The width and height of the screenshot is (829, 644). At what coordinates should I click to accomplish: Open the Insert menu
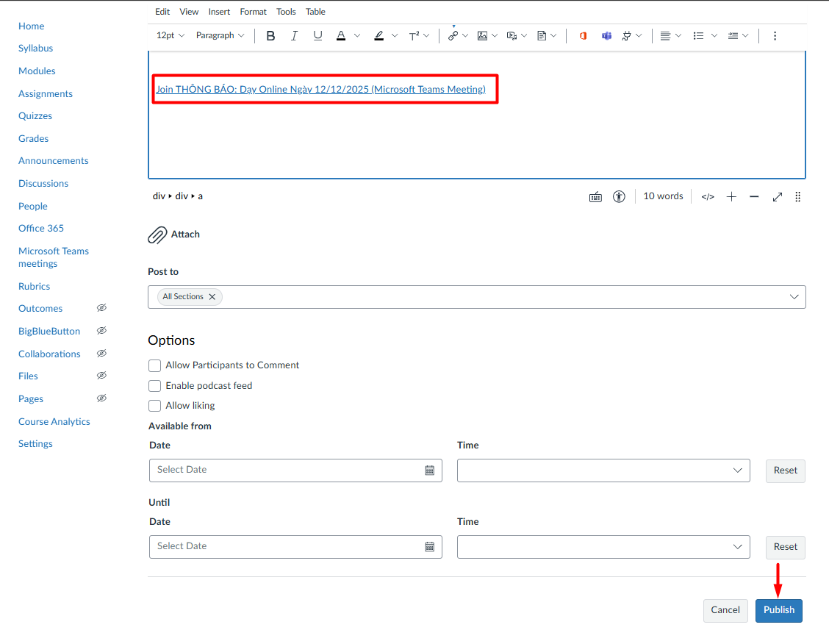[x=219, y=12]
